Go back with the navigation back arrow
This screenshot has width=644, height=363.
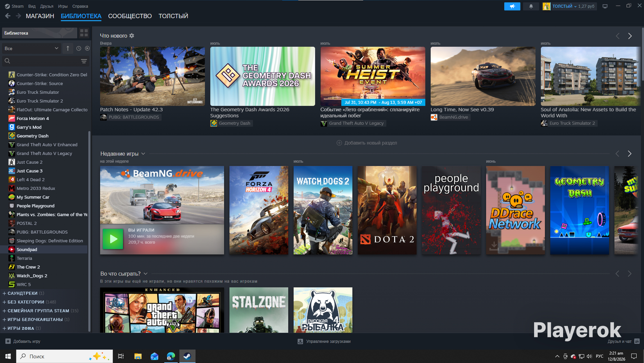8,16
